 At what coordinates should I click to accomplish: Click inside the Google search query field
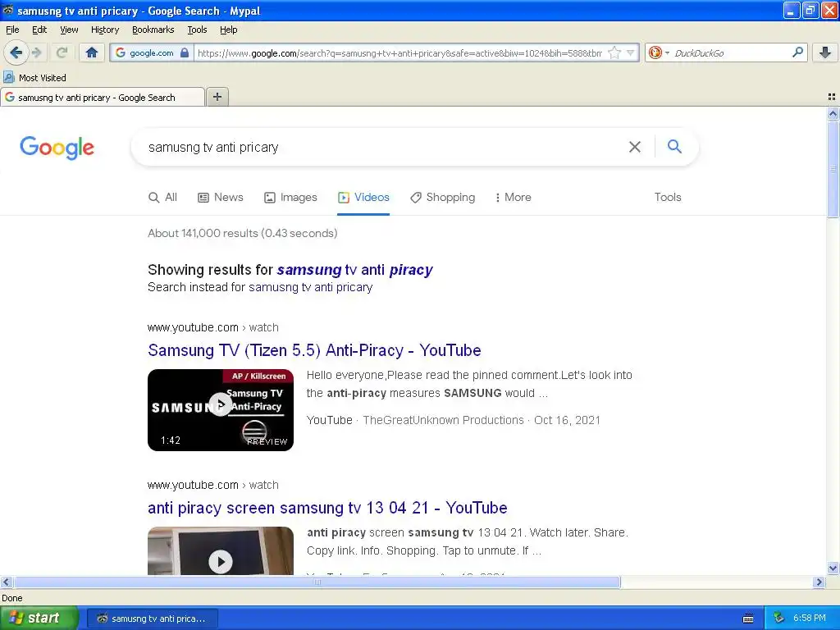[x=381, y=148]
